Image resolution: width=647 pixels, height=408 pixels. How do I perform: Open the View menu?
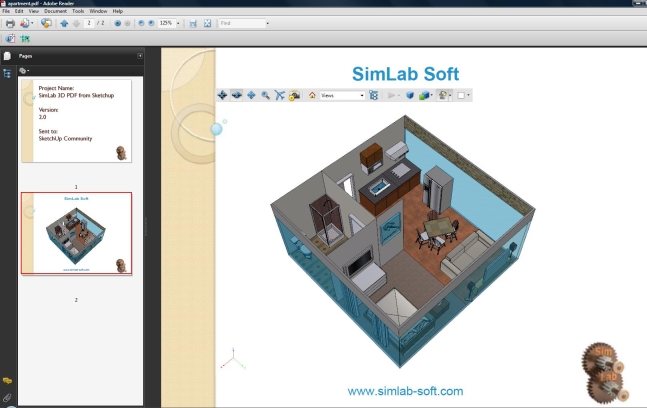[x=33, y=11]
